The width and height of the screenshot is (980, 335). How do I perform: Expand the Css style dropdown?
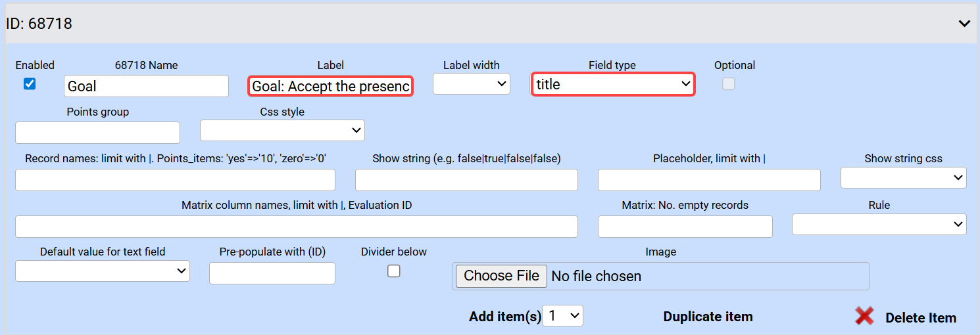(x=282, y=130)
